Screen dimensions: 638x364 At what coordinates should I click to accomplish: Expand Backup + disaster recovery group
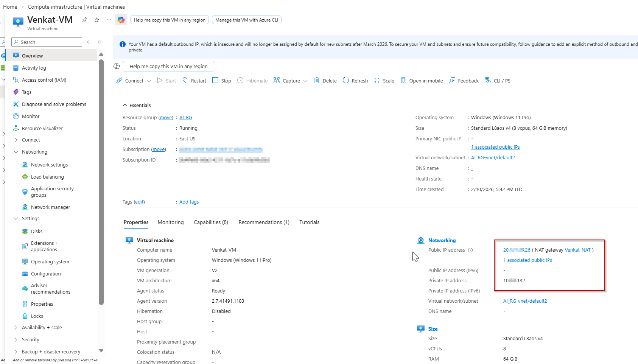coord(16,352)
